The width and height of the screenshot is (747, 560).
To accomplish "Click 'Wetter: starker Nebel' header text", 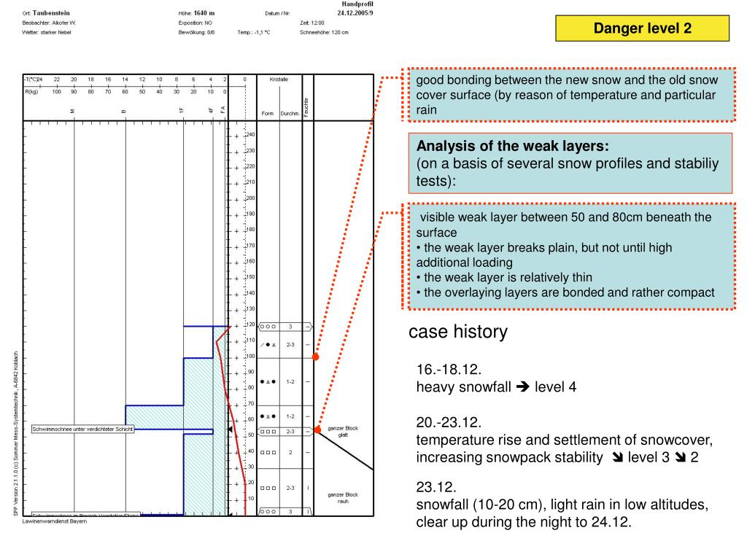I will pos(46,32).
